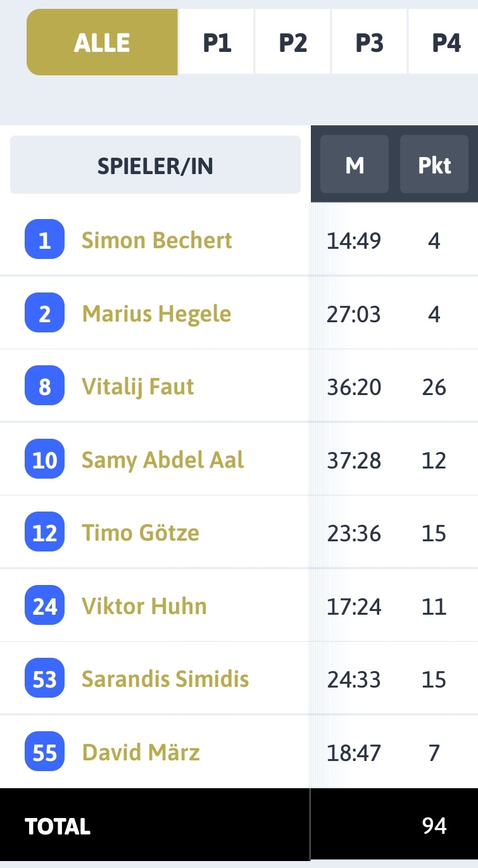Switch to the P1 tab

coord(217,42)
